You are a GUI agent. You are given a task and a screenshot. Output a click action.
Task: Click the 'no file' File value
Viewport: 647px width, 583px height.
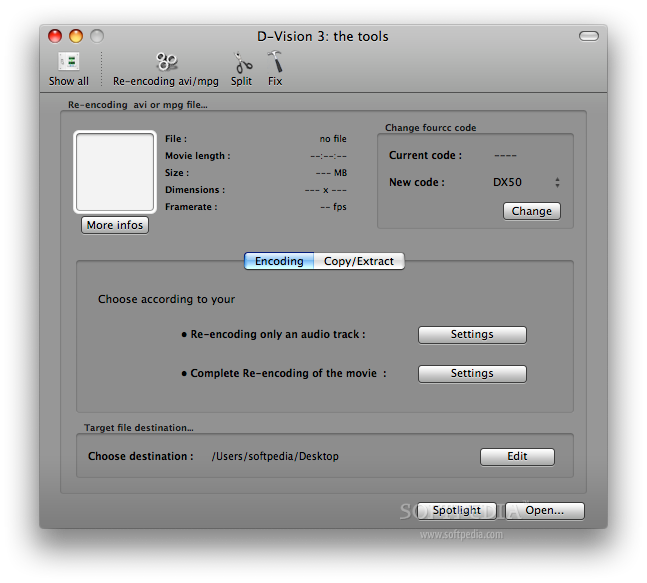(333, 139)
